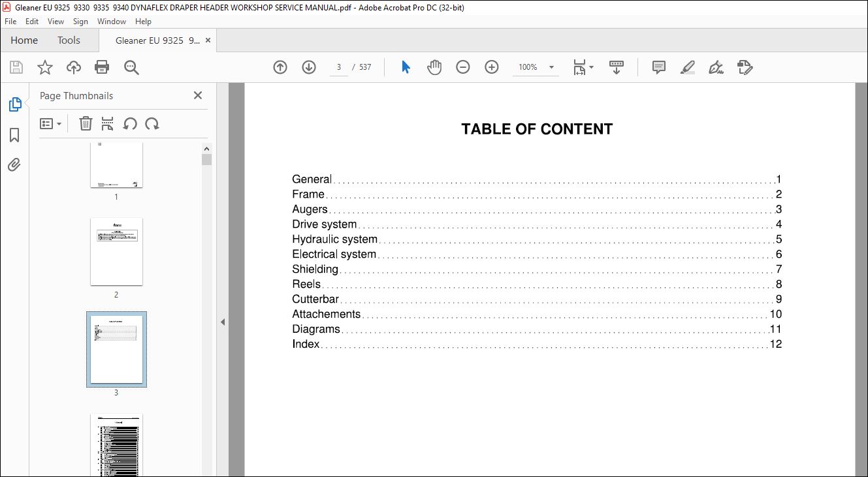Click the 537 total pages label
This screenshot has width=868, height=477.
point(365,67)
